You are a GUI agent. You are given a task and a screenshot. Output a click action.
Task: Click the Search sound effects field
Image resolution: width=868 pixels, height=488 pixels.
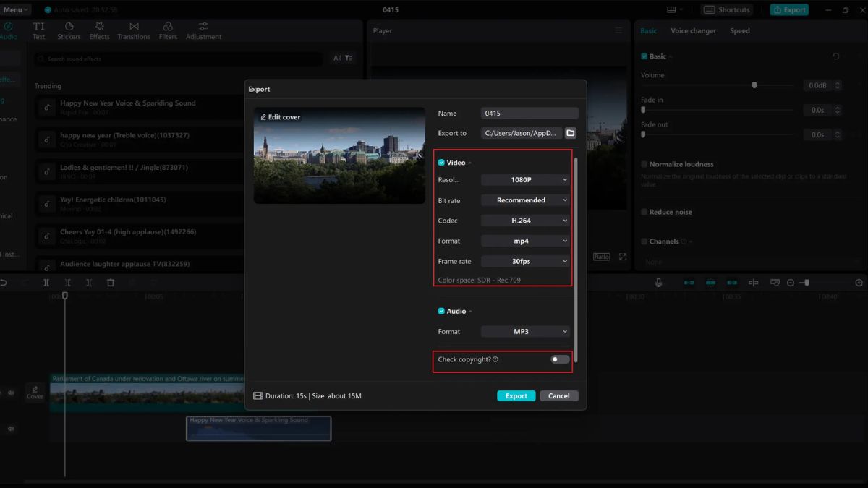(x=179, y=59)
